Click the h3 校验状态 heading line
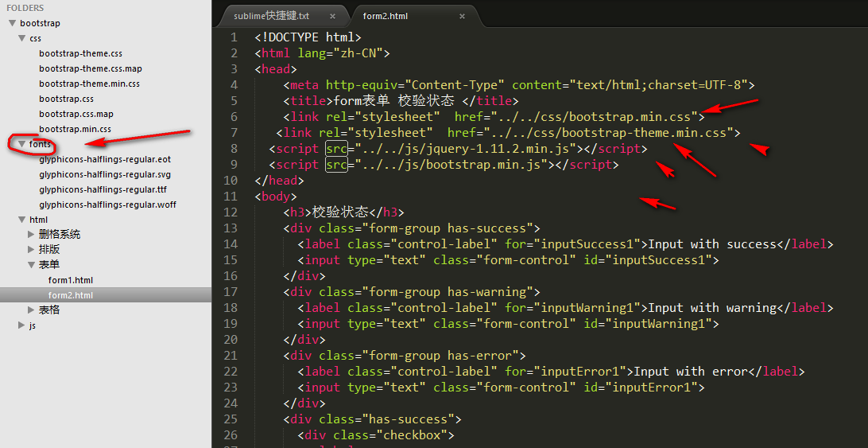The height and width of the screenshot is (448, 868). pyautogui.click(x=343, y=212)
